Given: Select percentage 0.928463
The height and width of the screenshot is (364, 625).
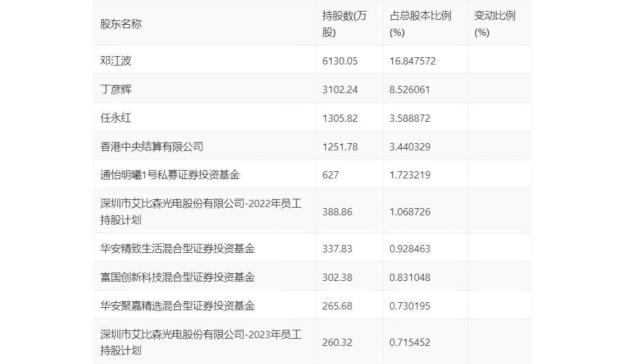Looking at the screenshot, I should point(410,249).
